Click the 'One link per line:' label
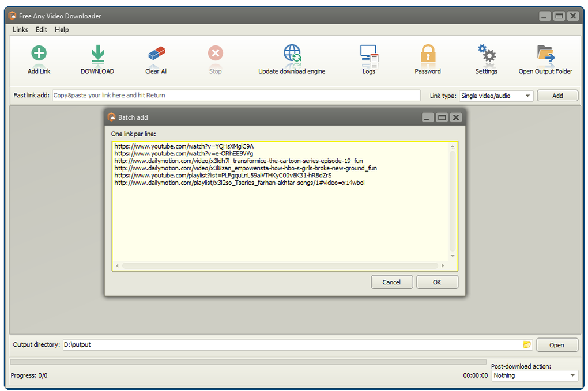 (133, 134)
